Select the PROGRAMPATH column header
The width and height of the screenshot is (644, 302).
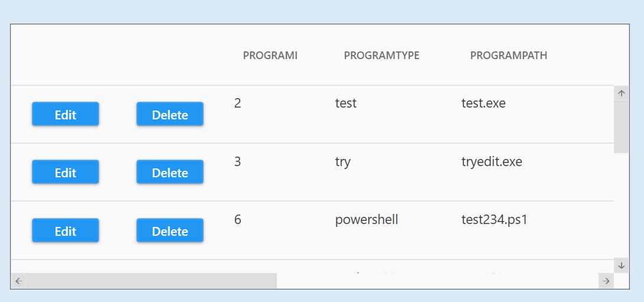[x=508, y=56]
